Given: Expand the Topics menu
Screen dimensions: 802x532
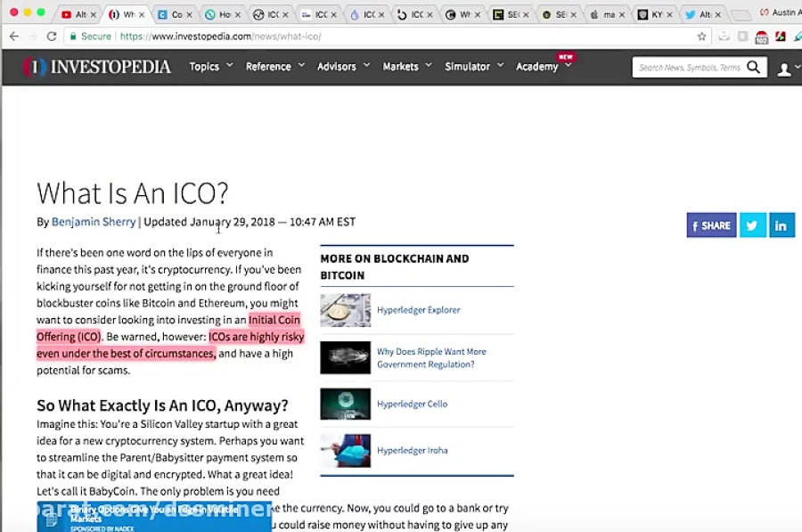Looking at the screenshot, I should 210,67.
